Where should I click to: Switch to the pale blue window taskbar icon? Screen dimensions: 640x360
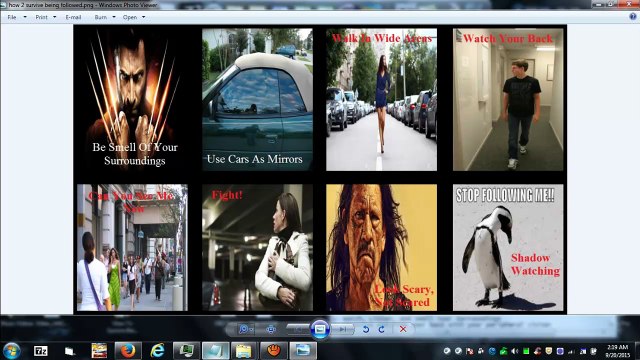coord(216,351)
